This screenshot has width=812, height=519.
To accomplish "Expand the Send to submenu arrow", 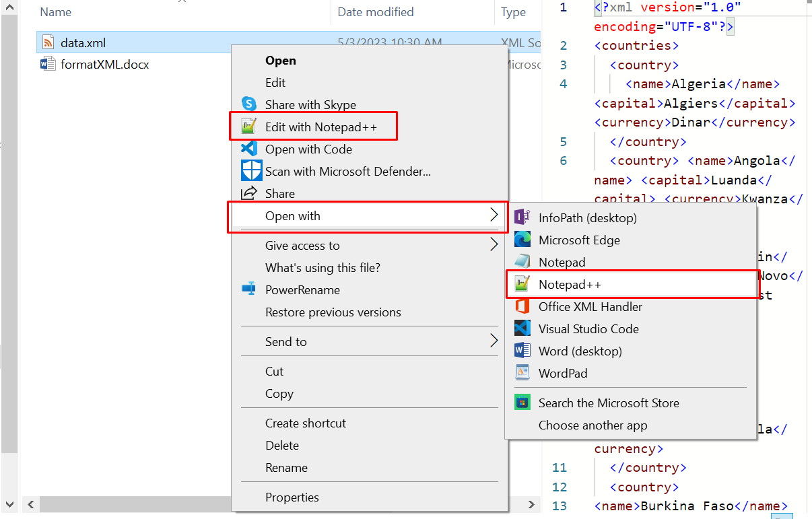I will tap(494, 341).
